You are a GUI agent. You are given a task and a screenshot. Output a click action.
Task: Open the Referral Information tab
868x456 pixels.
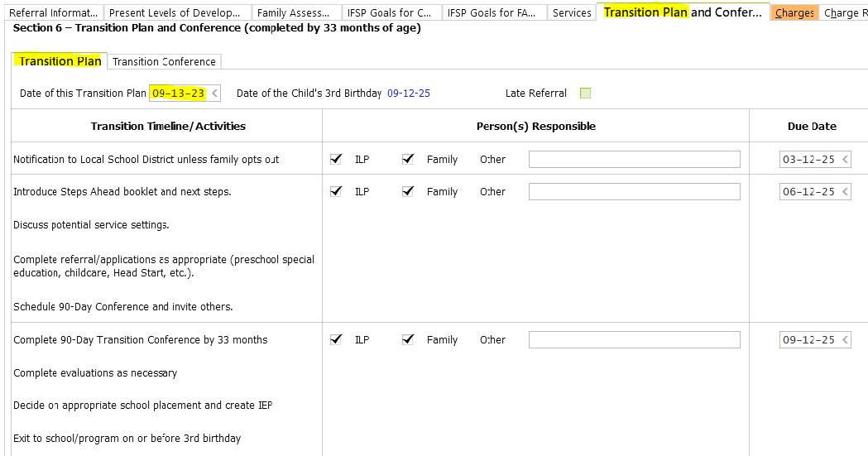52,12
